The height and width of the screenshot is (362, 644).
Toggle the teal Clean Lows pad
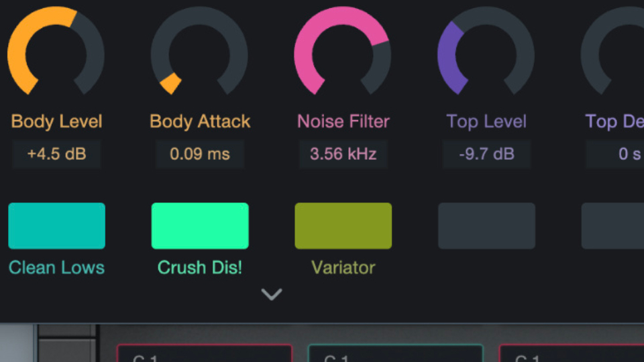(56, 226)
